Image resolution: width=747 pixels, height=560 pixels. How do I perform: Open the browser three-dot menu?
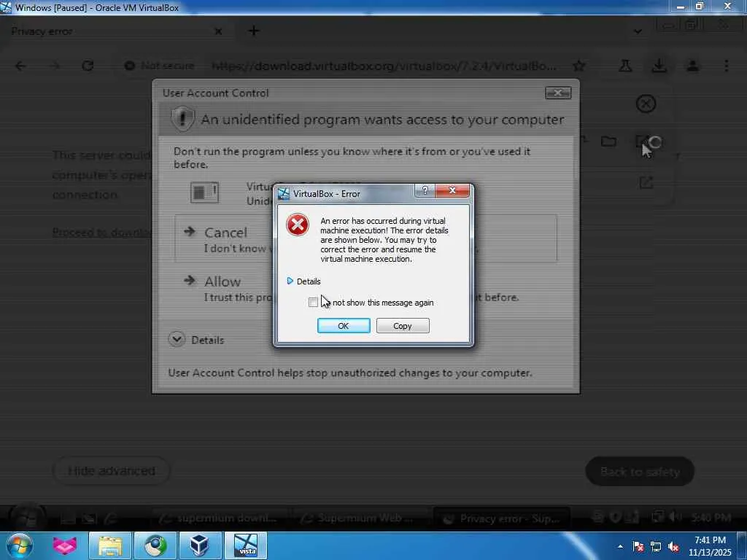click(x=727, y=66)
